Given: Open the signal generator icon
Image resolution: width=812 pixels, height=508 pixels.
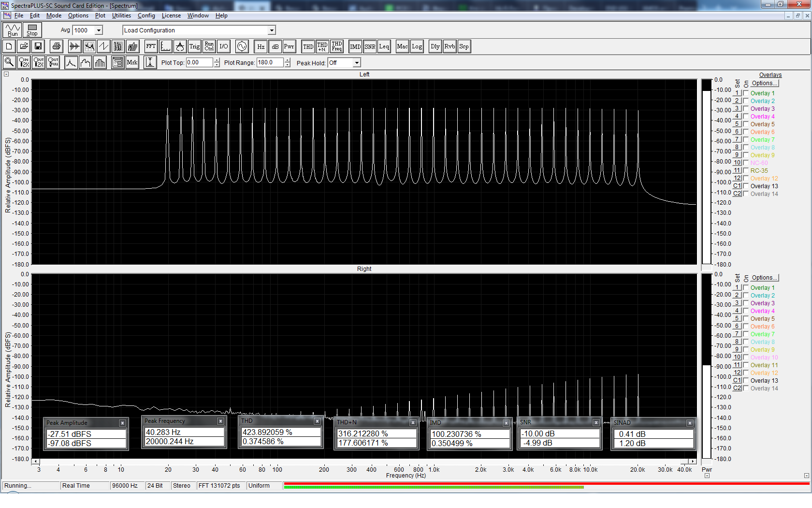Looking at the screenshot, I should click(x=242, y=46).
